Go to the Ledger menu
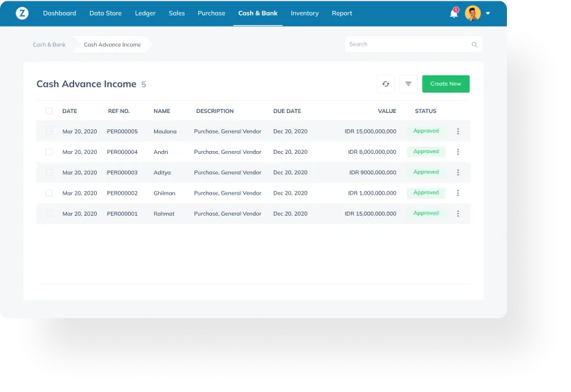The width and height of the screenshot is (571, 392). (x=145, y=14)
